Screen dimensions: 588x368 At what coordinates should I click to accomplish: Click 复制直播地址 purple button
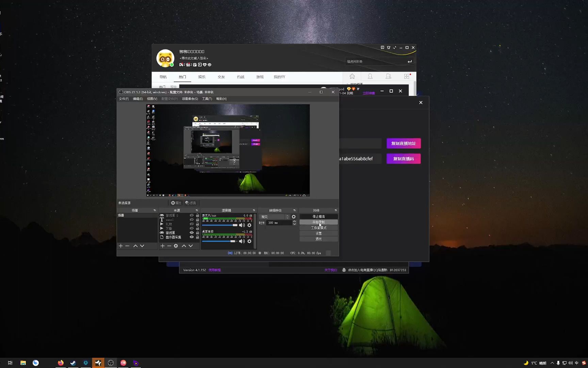pos(404,143)
